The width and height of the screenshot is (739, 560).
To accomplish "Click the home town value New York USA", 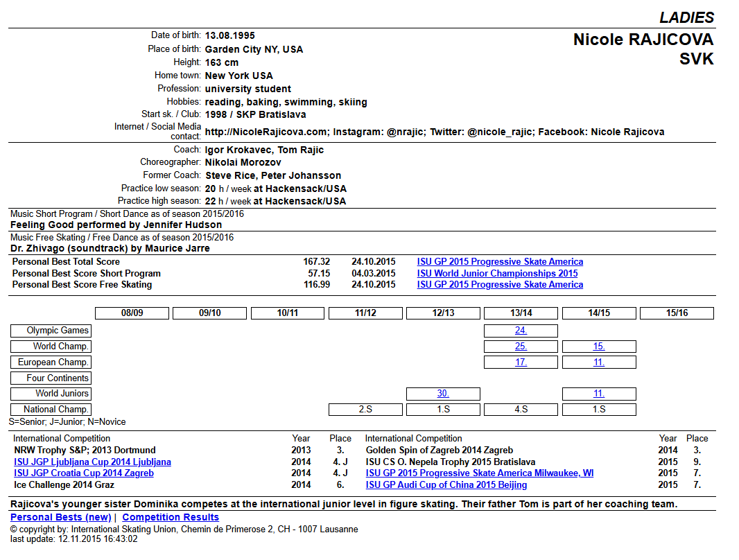I will point(239,76).
